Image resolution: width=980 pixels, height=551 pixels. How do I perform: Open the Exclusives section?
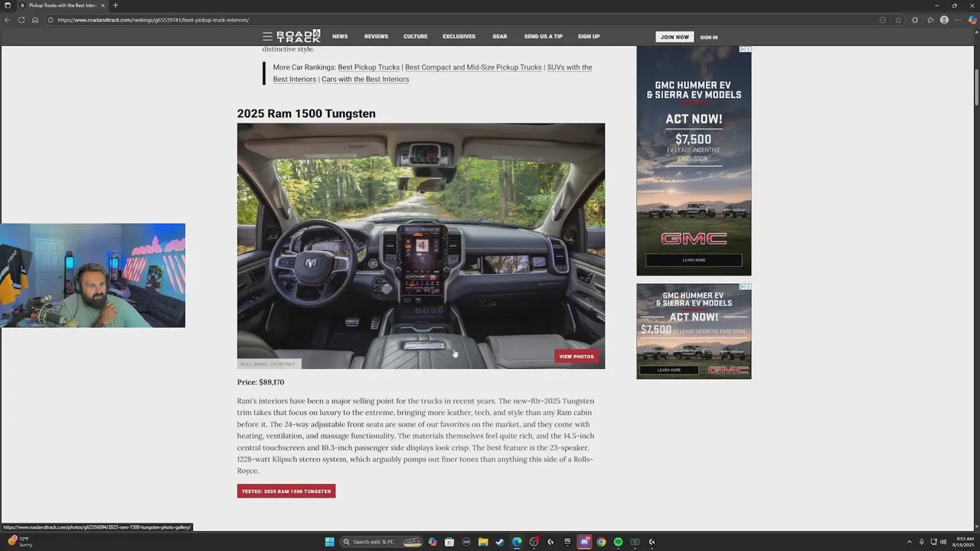(x=459, y=36)
